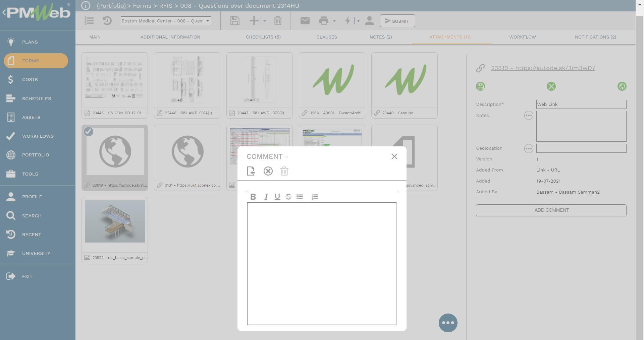This screenshot has width=644, height=340.
Task: Click the cancel comment circle-X icon
Action: click(268, 171)
